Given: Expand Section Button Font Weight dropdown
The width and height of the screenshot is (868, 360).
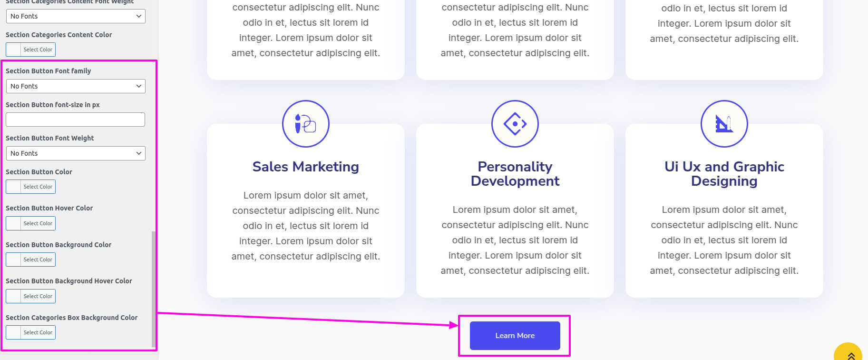Looking at the screenshot, I should click(76, 153).
